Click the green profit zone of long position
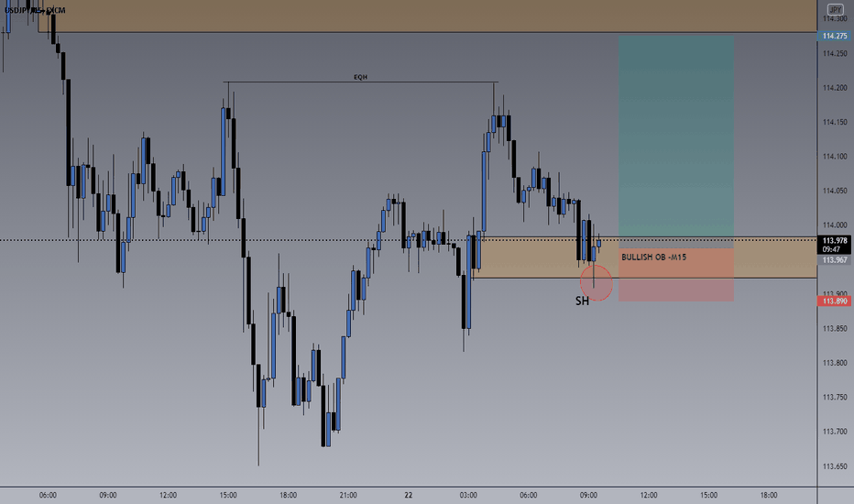Screen dimensions: 854x504 click(676, 142)
